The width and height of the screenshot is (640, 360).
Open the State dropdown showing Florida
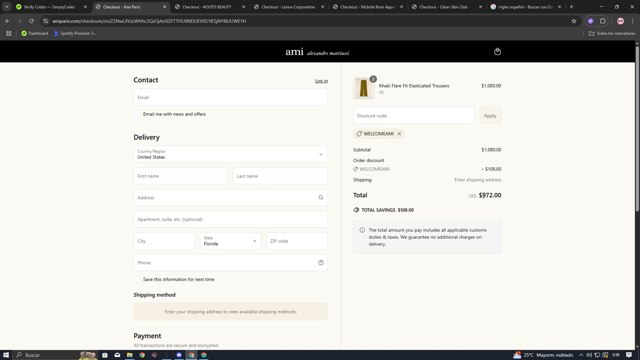[231, 241]
